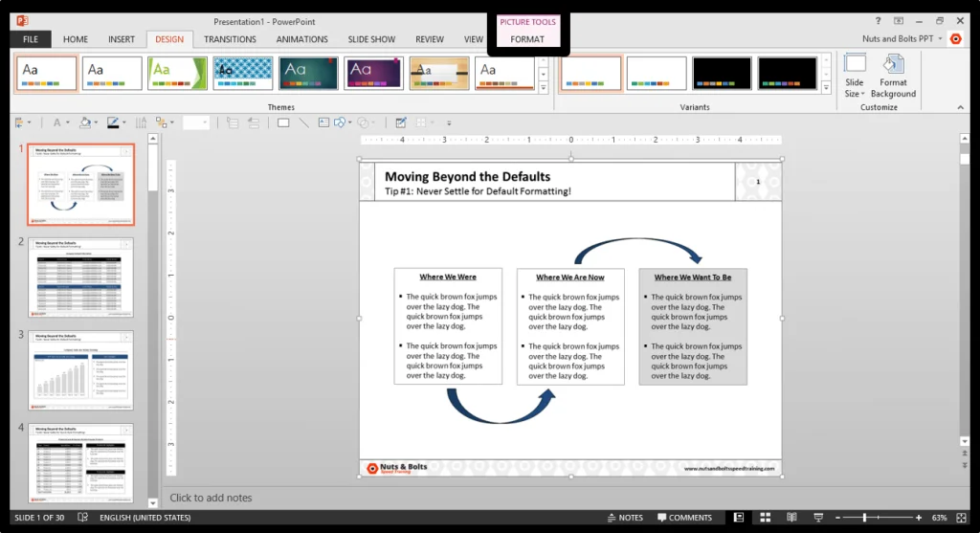Switch to Slide Sorter view
The image size is (980, 533).
(765, 518)
